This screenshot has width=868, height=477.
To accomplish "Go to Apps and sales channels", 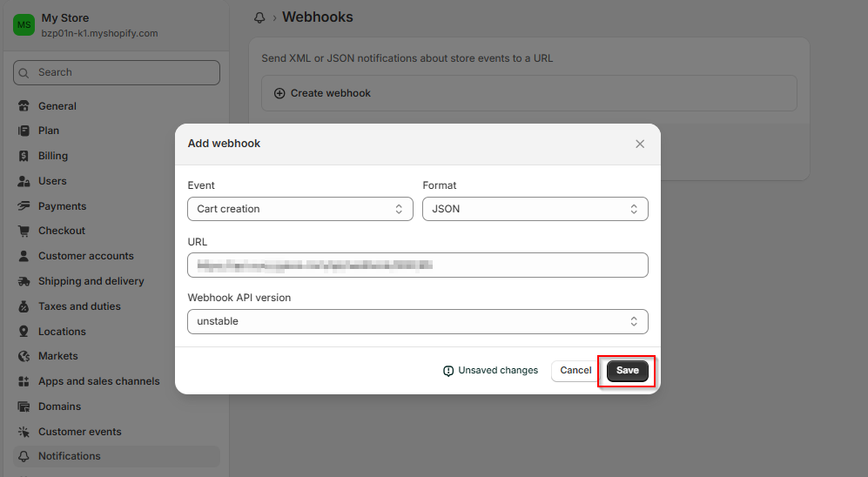I will click(x=98, y=381).
